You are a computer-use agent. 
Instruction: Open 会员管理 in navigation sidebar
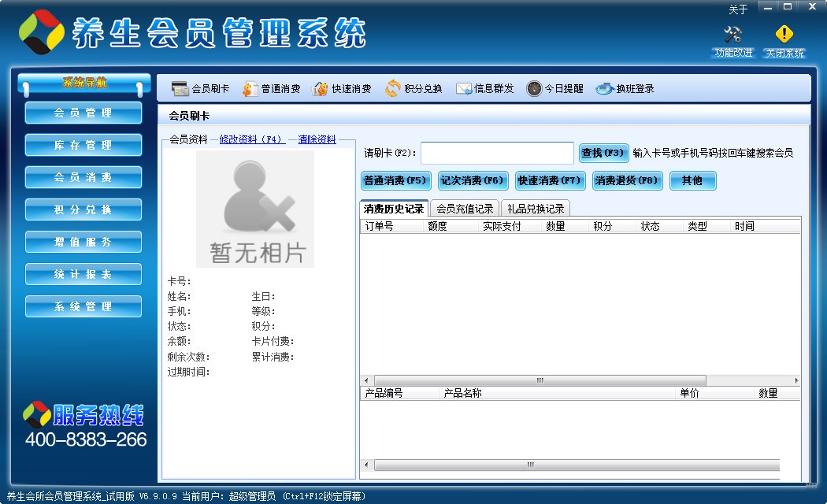click(83, 113)
